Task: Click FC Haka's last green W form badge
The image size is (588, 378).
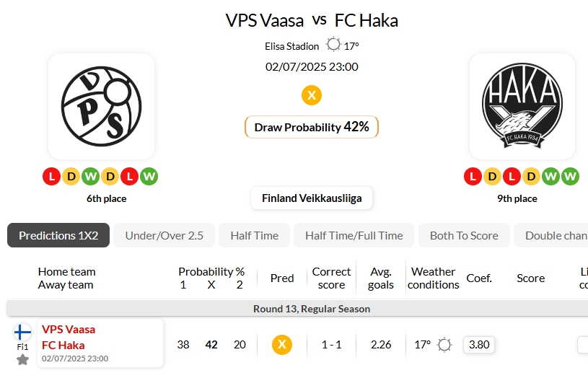Action: click(570, 176)
